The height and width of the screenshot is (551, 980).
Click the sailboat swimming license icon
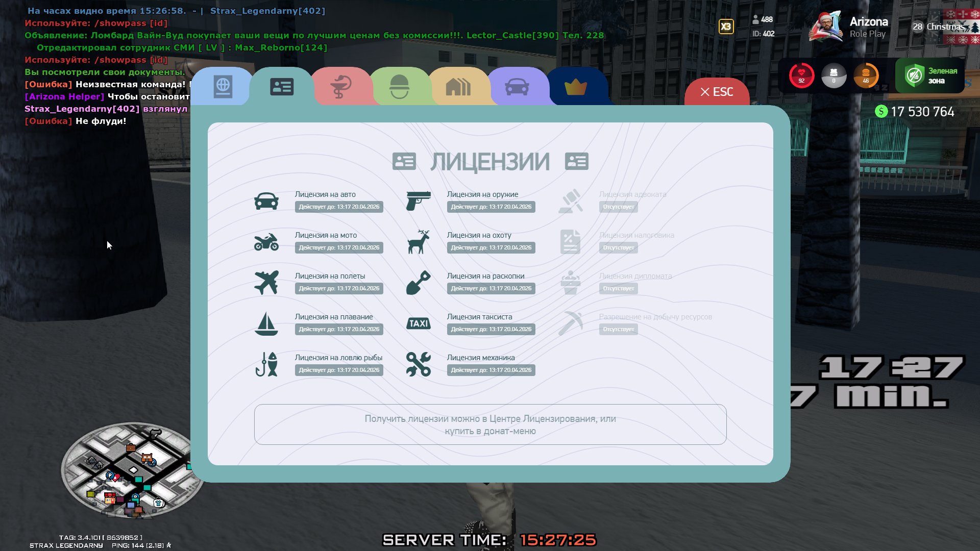(x=266, y=323)
